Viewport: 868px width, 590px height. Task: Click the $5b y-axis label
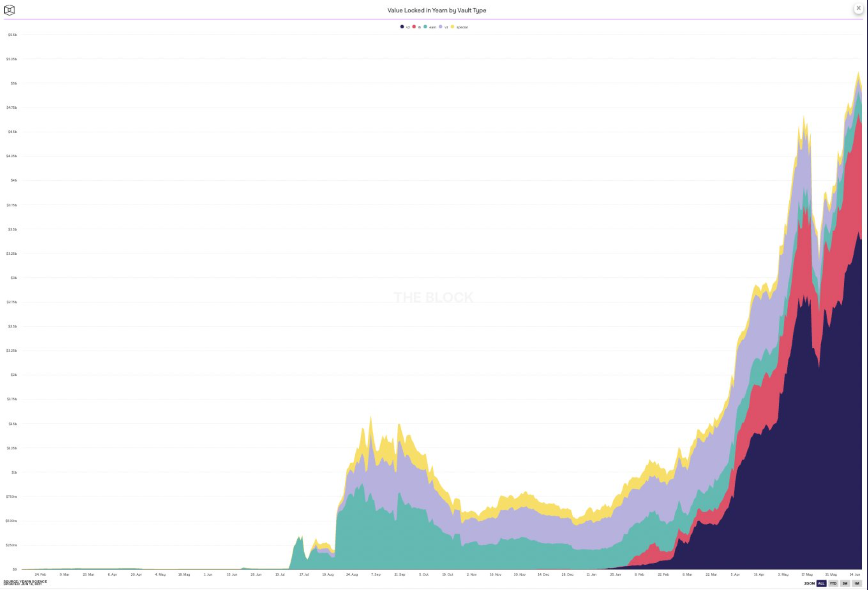[14, 83]
